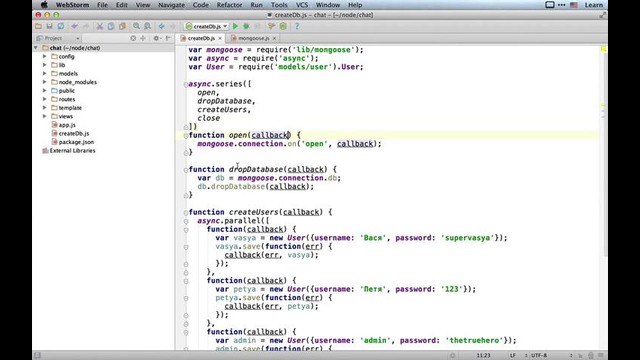Viewport: 640px width, 360px height.
Task: Click the Copy toolbar icon
Action: tap(111, 26)
